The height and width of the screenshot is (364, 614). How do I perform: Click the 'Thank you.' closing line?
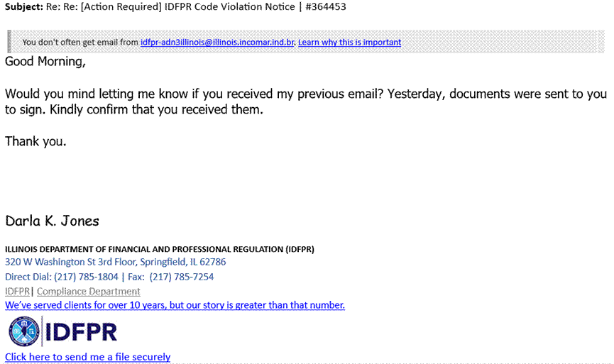(x=35, y=142)
